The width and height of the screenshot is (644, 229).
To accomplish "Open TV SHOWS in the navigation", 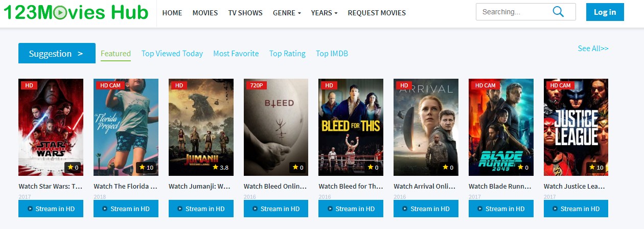I will pyautogui.click(x=245, y=13).
